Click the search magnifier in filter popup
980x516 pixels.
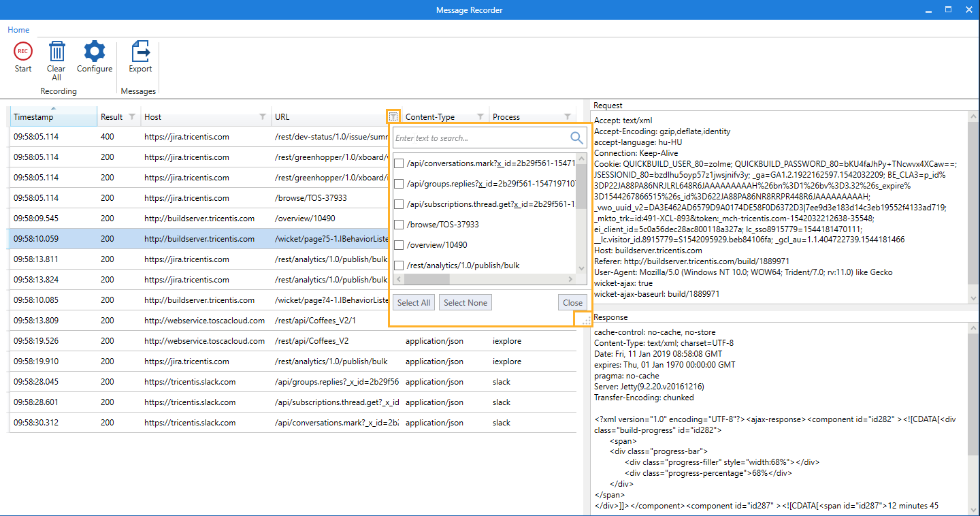point(576,138)
